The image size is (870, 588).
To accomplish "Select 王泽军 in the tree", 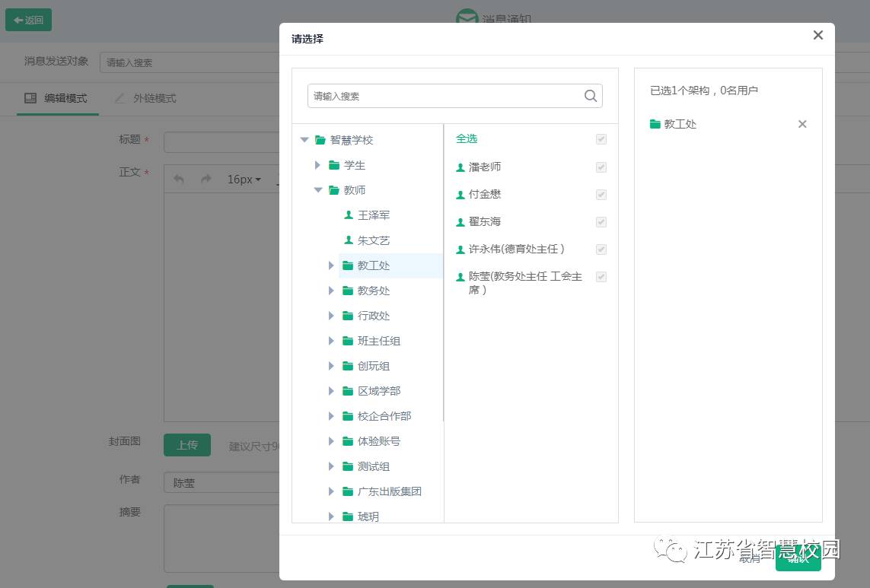I will pyautogui.click(x=374, y=215).
